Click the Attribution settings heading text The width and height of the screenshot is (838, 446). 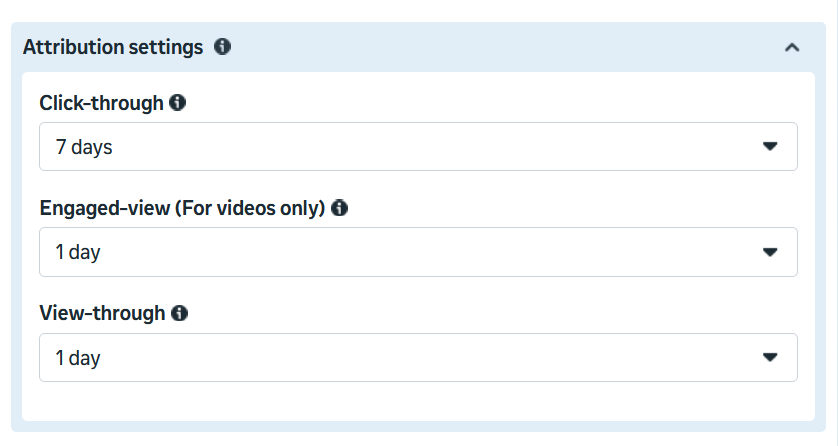113,47
